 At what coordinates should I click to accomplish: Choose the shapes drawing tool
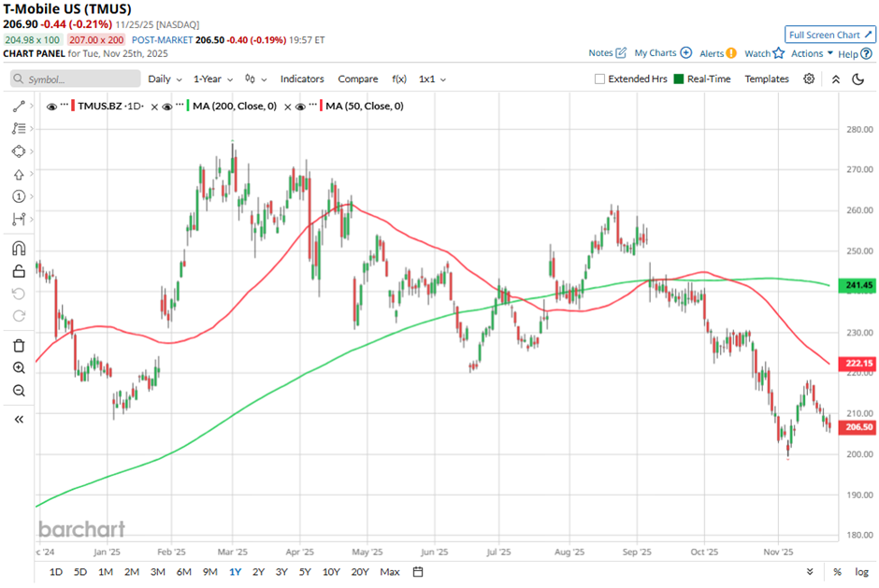tap(19, 151)
